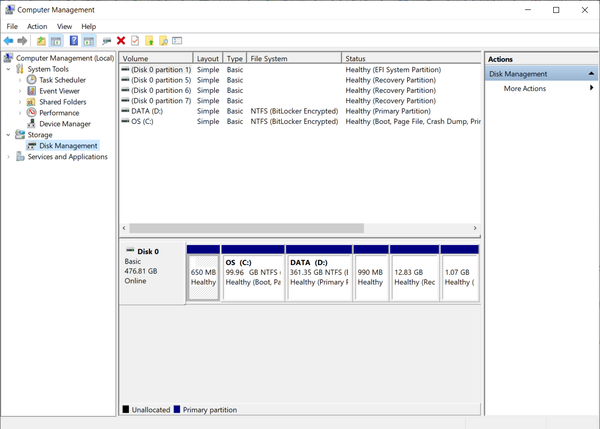Select the Event Viewer icon in tree
The width and height of the screenshot is (600, 429).
click(x=32, y=91)
